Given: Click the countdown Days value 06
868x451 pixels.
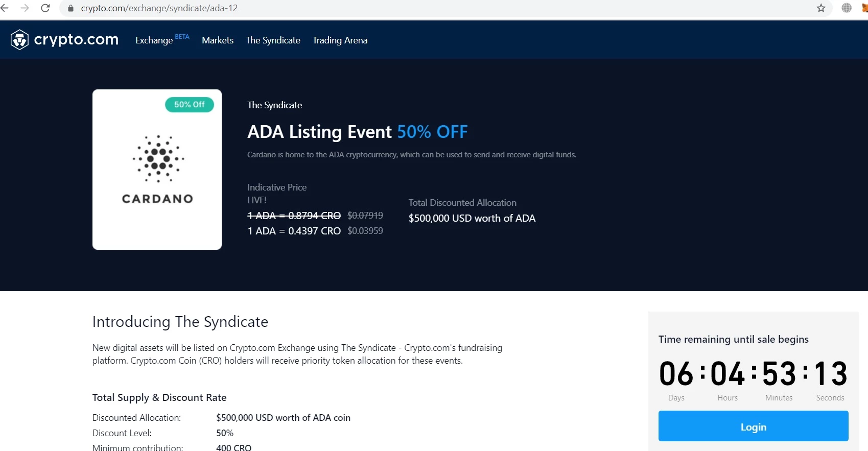Looking at the screenshot, I should point(676,373).
